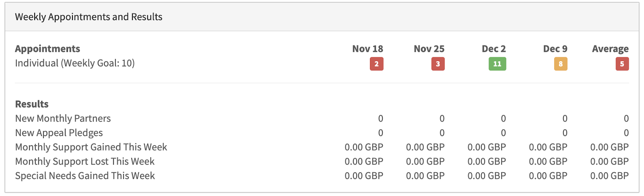644x196 pixels.
Task: Select Special Needs Gained This Week label
Action: pyautogui.click(x=85, y=175)
